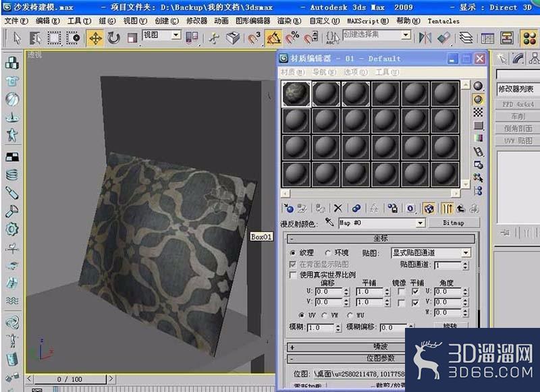Toggle checkered Background icon
540x392 pixels.
(x=478, y=112)
